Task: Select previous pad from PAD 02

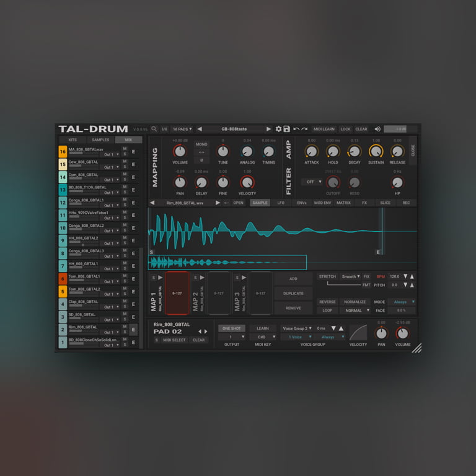Action: click(x=200, y=332)
